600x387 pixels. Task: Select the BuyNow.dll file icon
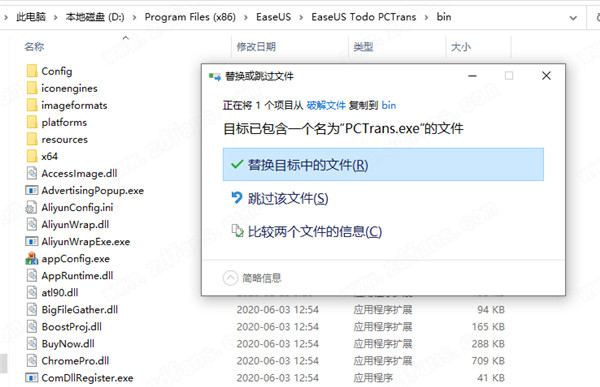(x=32, y=344)
